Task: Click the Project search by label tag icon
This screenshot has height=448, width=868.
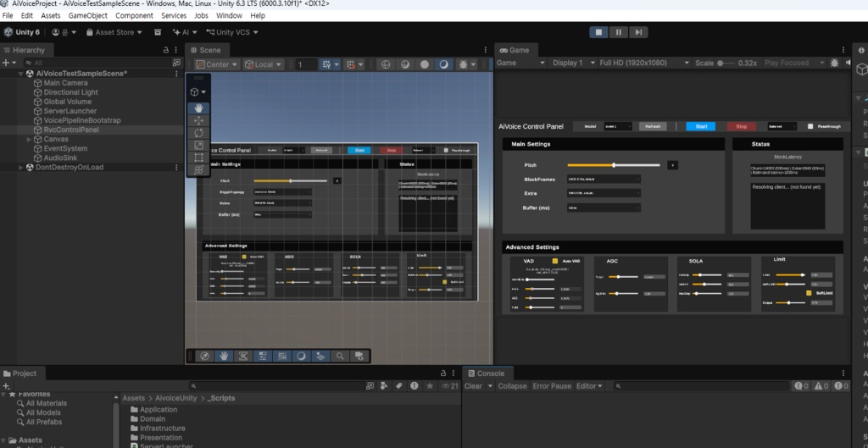Action: point(398,386)
